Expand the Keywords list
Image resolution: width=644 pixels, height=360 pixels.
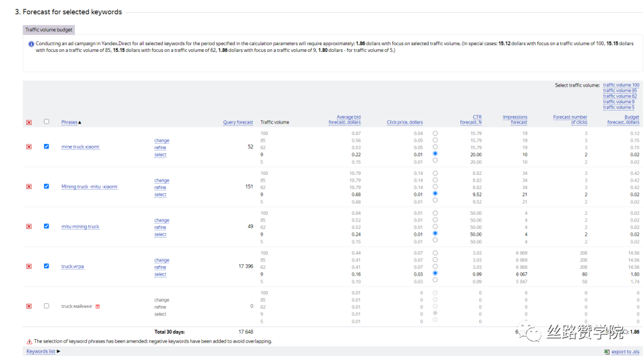tap(43, 351)
